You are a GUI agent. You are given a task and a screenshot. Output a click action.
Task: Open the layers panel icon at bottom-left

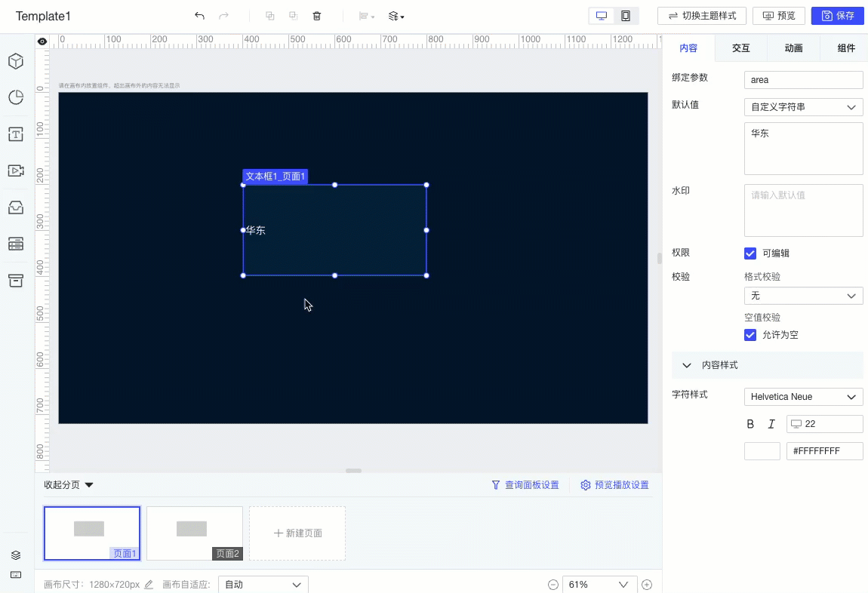pos(16,555)
